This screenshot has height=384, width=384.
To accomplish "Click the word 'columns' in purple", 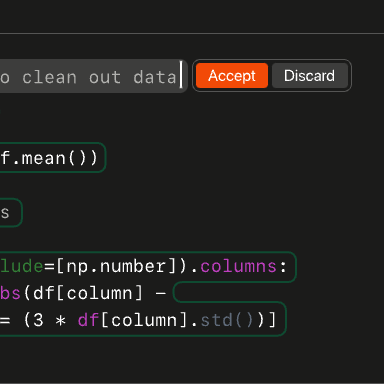I will [238, 267].
